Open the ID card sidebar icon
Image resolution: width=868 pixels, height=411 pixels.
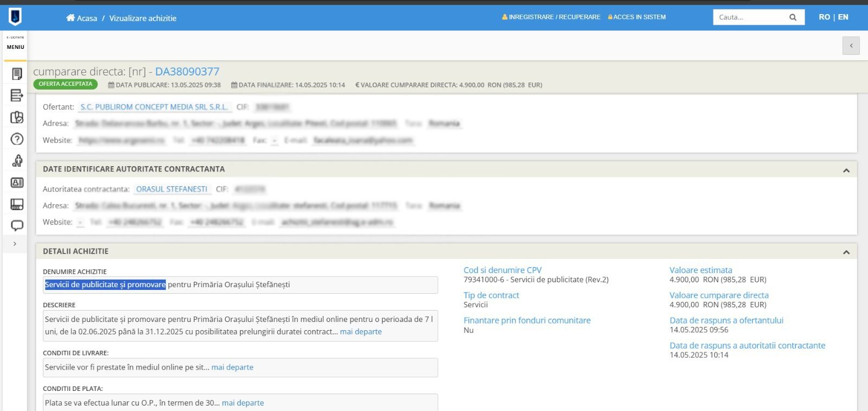[17, 182]
